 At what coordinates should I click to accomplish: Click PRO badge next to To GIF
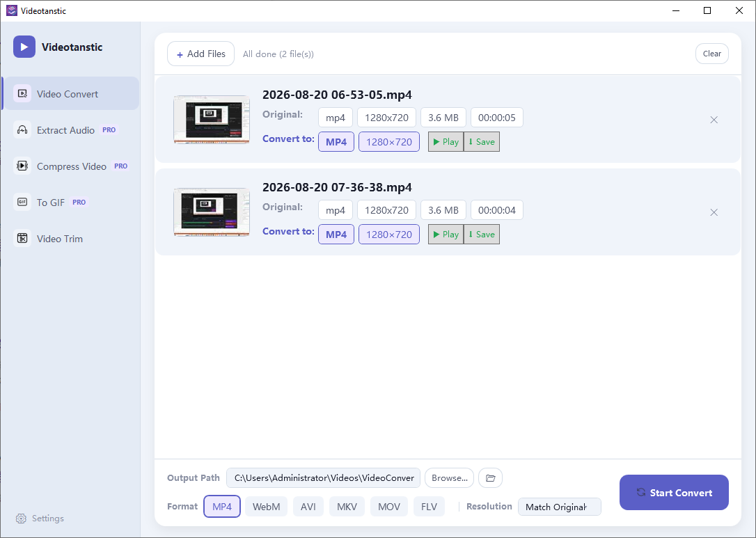click(79, 202)
